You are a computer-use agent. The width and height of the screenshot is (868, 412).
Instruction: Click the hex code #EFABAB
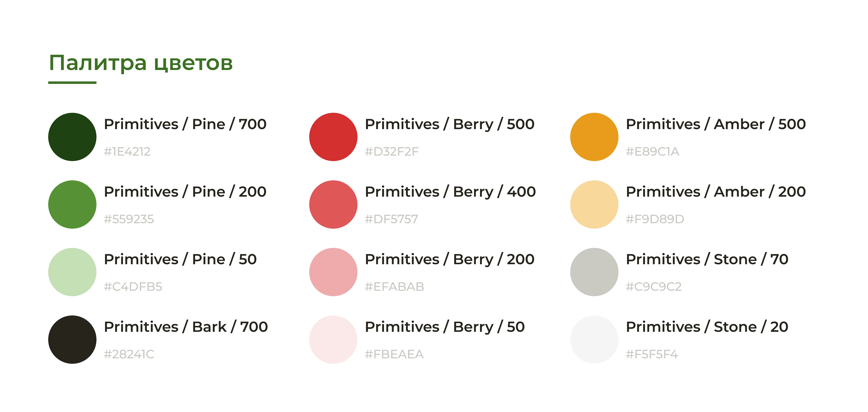[394, 287]
